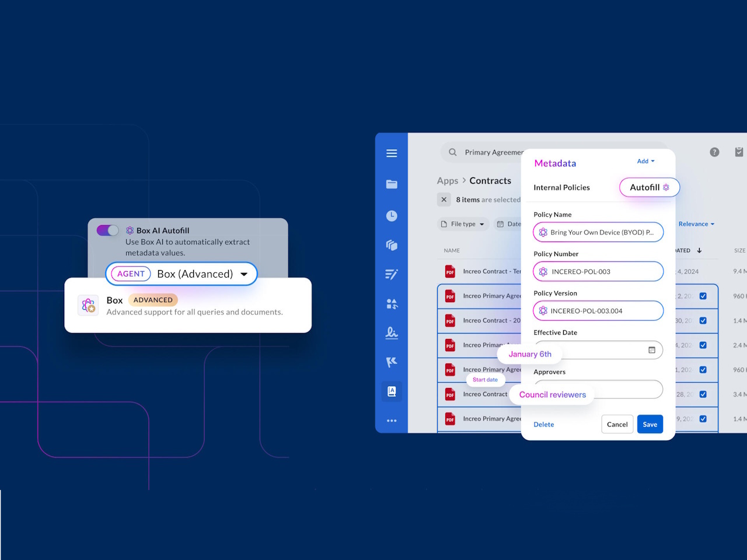
Task: Click the PDF icon for Increo Contract - Te
Action: point(450,272)
